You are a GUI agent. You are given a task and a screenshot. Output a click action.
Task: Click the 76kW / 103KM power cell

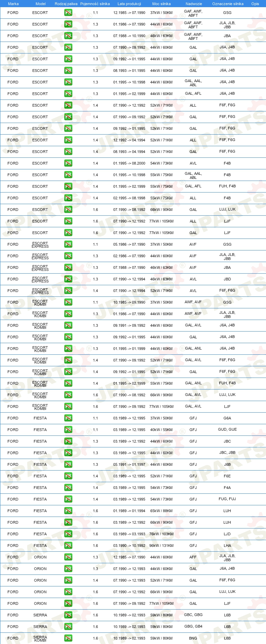[x=161, y=534]
